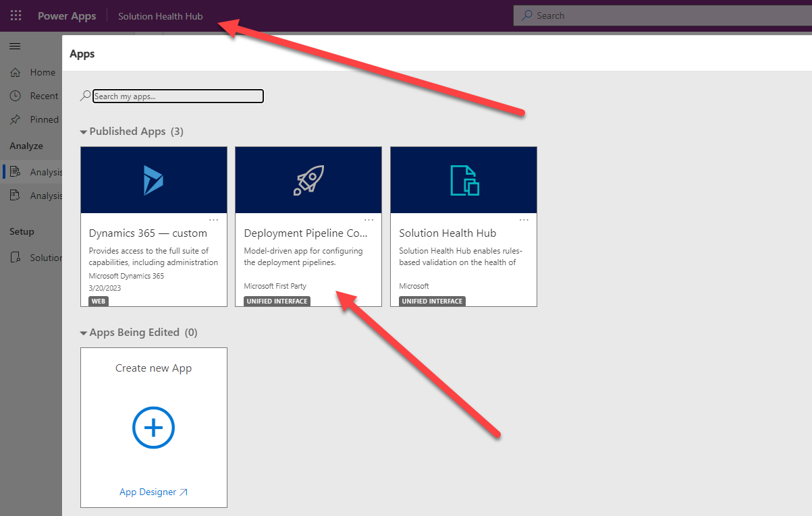
Task: Open the app launcher waffle icon
Action: coord(16,16)
